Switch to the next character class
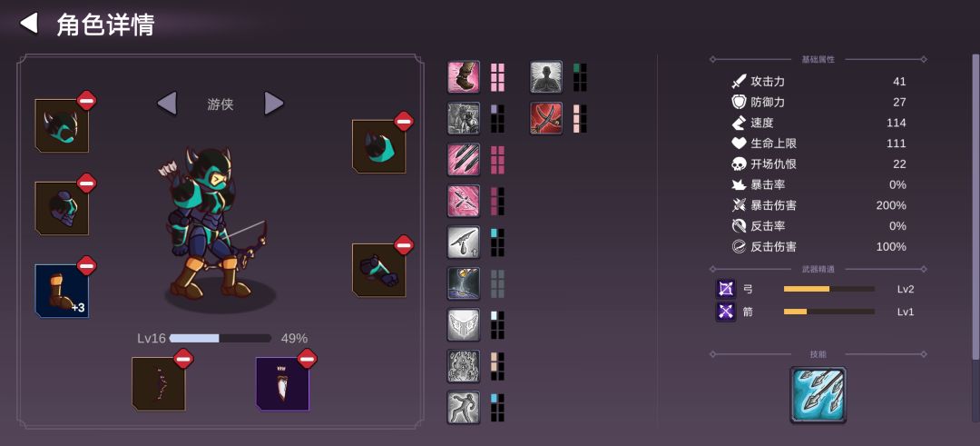This screenshot has height=446, width=980. [x=274, y=104]
